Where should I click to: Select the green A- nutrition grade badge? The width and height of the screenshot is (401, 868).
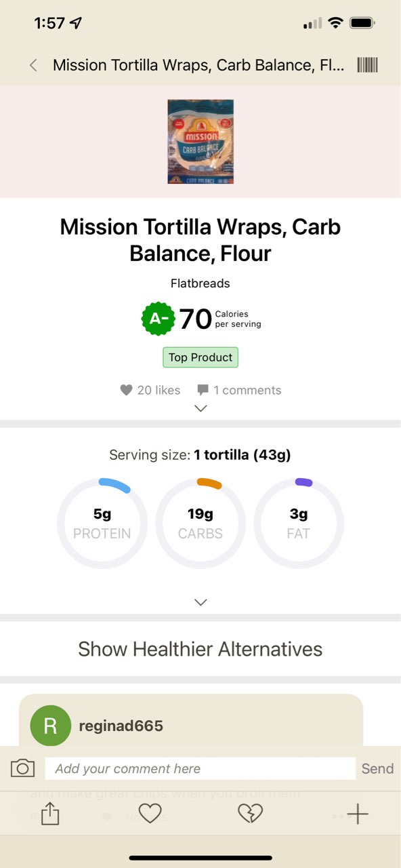click(x=159, y=318)
